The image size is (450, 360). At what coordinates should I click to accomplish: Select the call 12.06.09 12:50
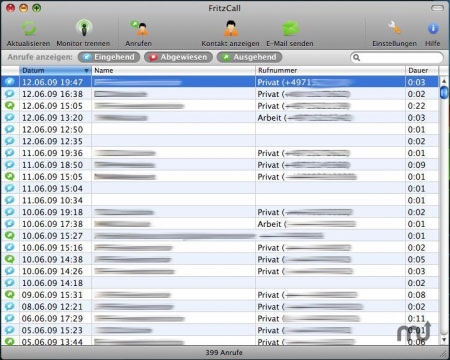(220, 129)
